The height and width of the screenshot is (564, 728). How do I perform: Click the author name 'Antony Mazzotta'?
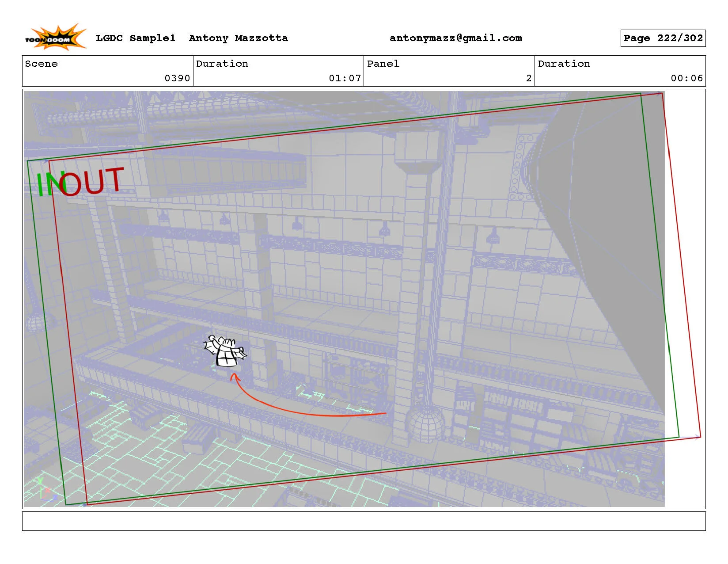point(239,38)
